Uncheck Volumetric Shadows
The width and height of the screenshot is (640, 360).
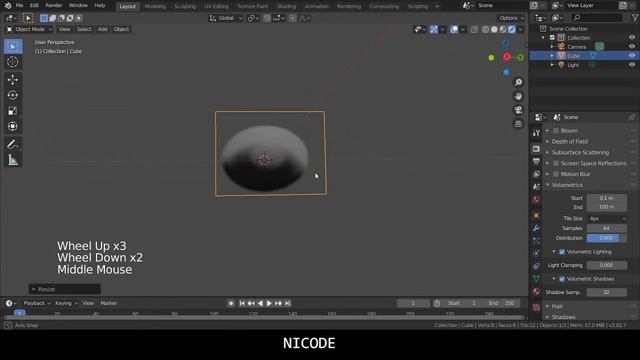(562, 279)
